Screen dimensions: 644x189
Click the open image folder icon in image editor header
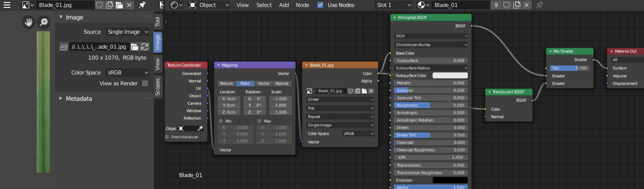(119, 5)
